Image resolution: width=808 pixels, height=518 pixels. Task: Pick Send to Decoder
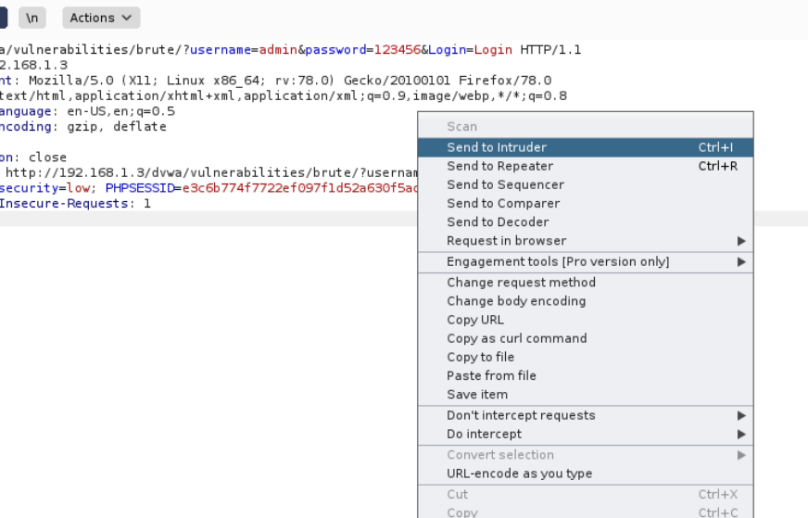[498, 222]
